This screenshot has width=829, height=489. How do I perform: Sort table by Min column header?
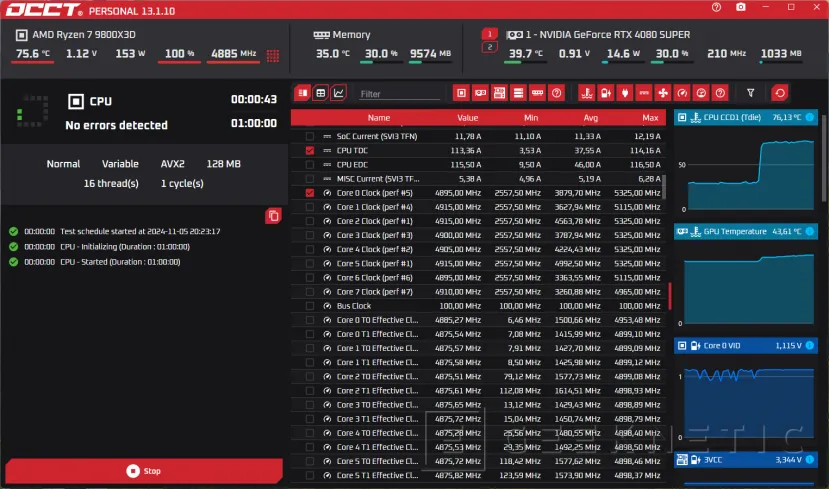[x=531, y=118]
